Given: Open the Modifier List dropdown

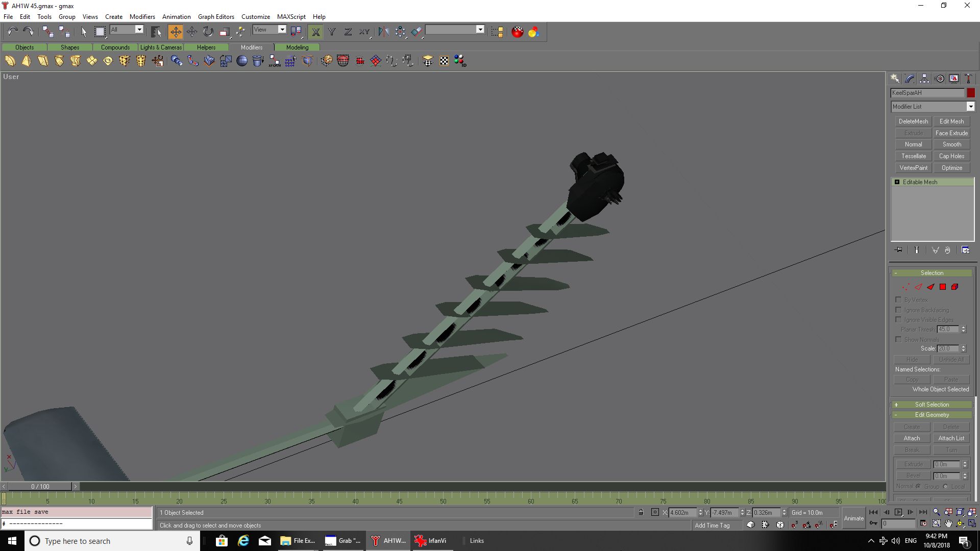Looking at the screenshot, I should click(x=970, y=107).
